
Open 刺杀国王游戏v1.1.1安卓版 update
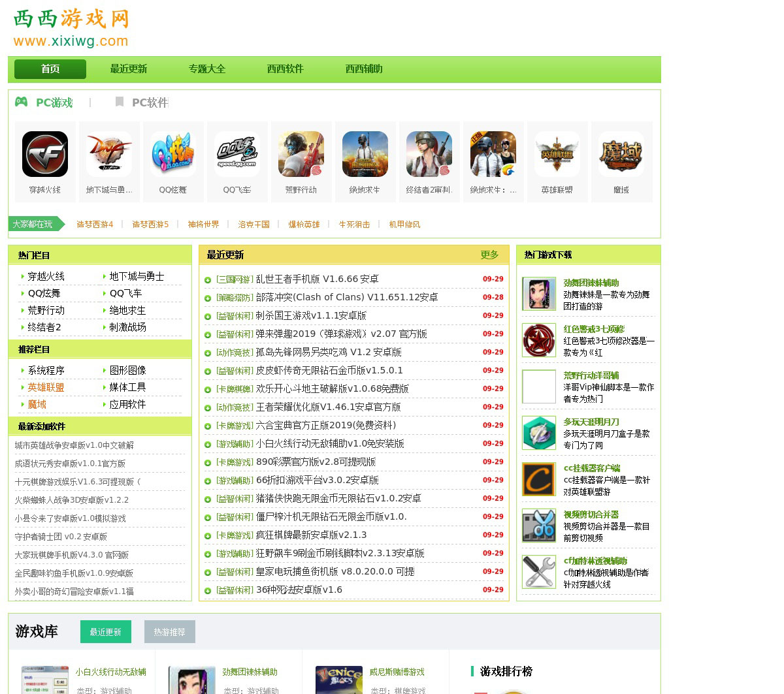pos(311,315)
